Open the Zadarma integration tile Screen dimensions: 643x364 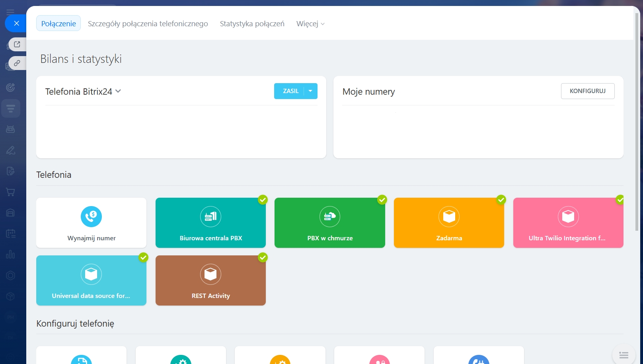tap(449, 223)
